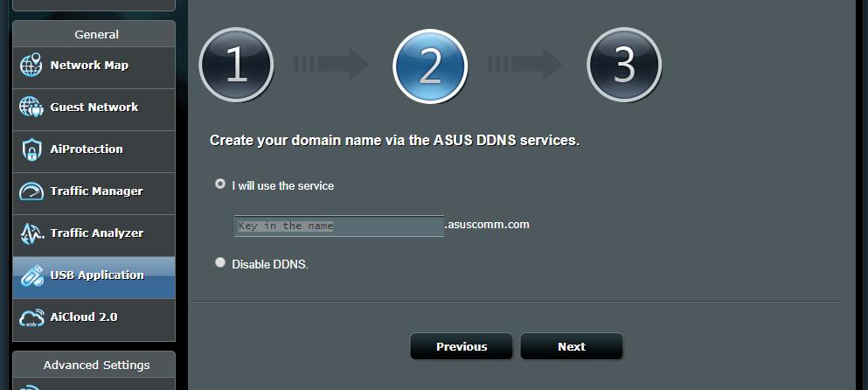This screenshot has height=390, width=868.
Task: Click the step 3 circle
Action: [x=624, y=65]
